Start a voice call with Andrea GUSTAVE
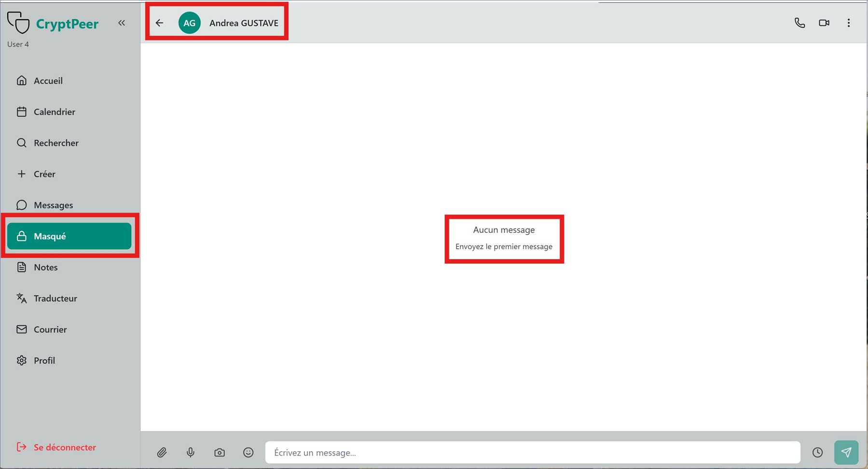This screenshot has width=868, height=469. tap(799, 23)
